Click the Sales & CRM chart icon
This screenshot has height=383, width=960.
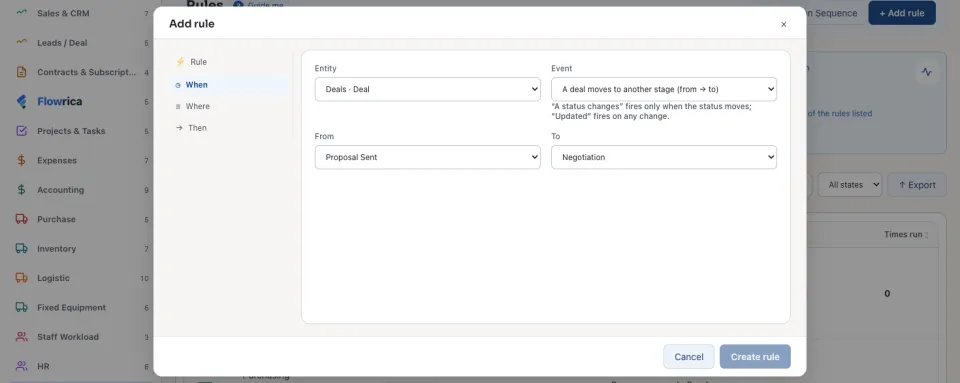[21, 13]
